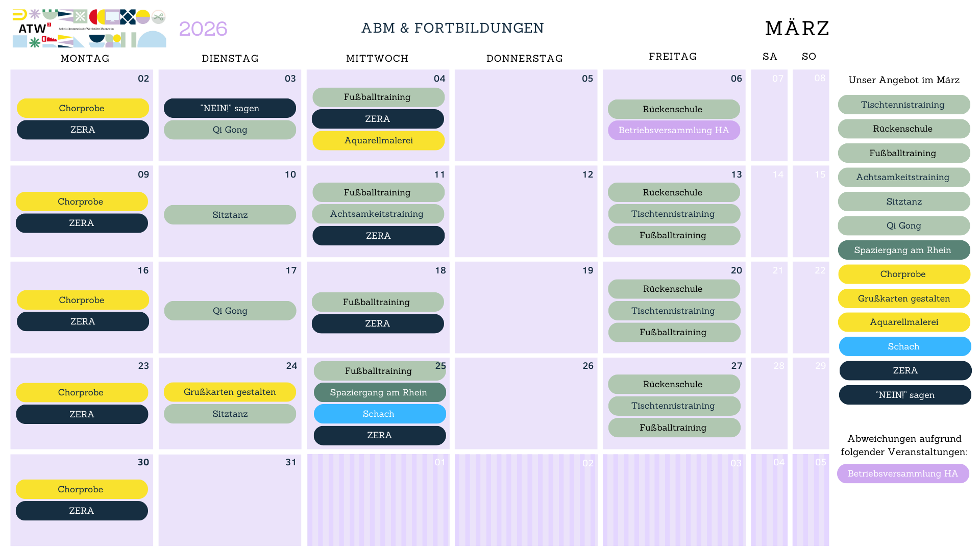
Task: Open Betriebsversammlung HA on Friday March 06
Action: click(674, 130)
